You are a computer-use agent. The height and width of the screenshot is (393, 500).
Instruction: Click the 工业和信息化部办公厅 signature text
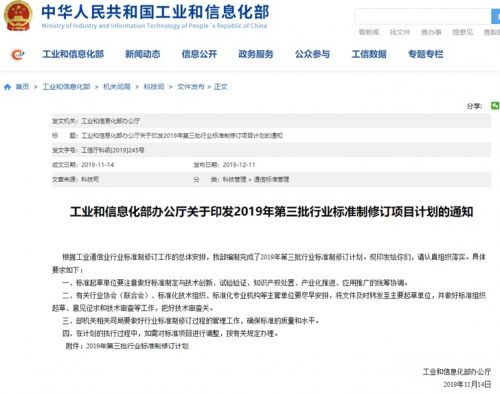pyautogui.click(x=457, y=372)
